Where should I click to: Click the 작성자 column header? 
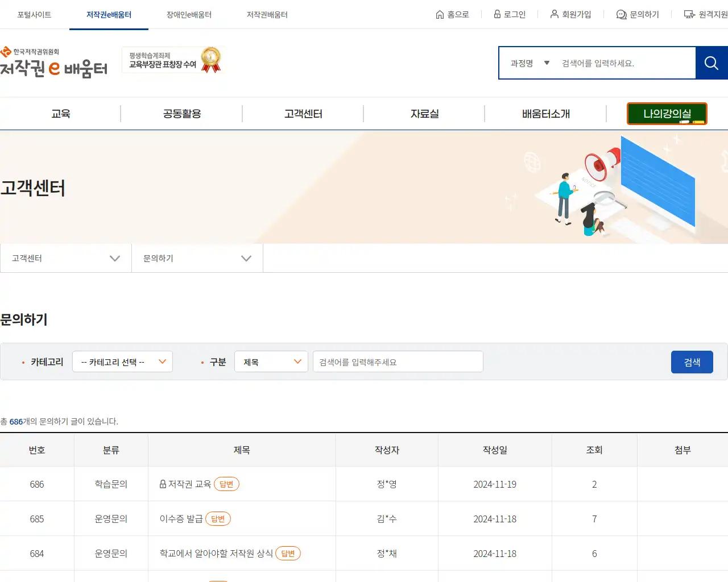click(387, 450)
